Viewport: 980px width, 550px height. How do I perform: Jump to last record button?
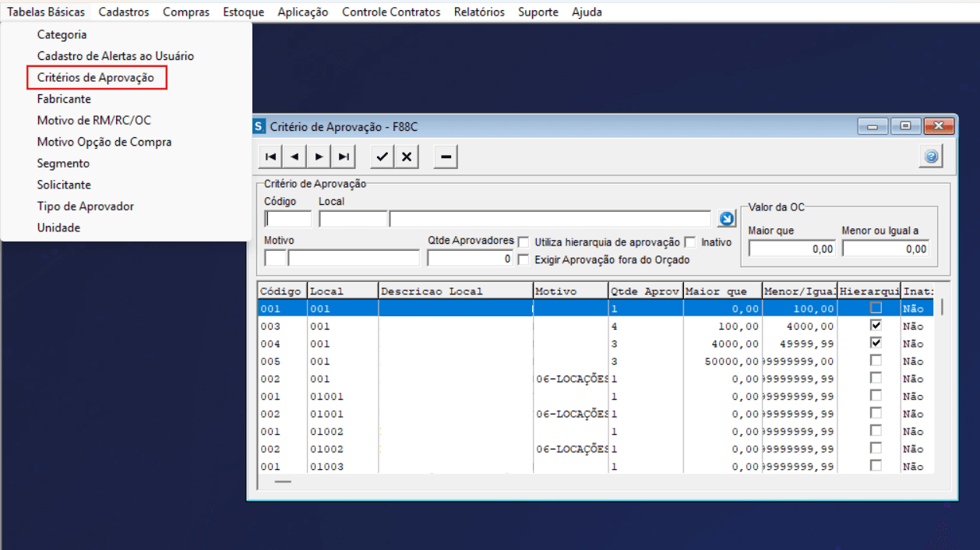click(x=344, y=157)
